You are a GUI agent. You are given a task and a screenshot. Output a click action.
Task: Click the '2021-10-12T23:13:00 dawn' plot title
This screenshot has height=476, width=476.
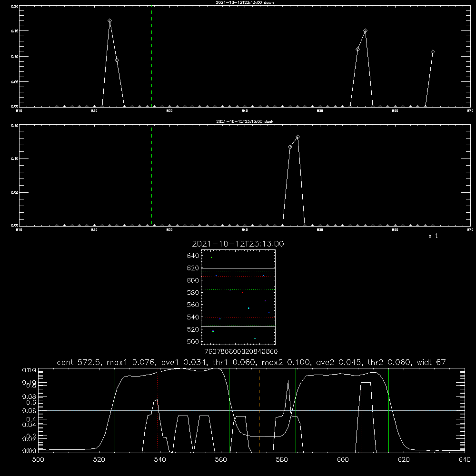click(x=245, y=2)
